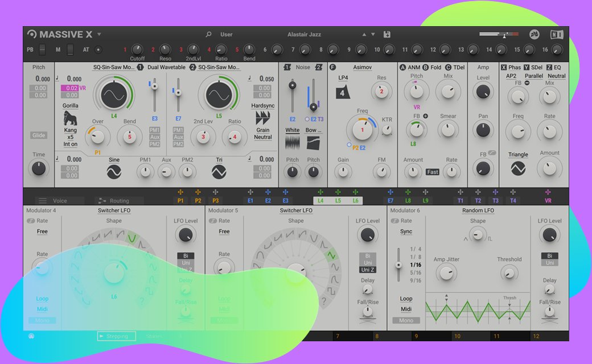
Task: Select the Sine phase modulation waveform icon
Action: click(114, 171)
